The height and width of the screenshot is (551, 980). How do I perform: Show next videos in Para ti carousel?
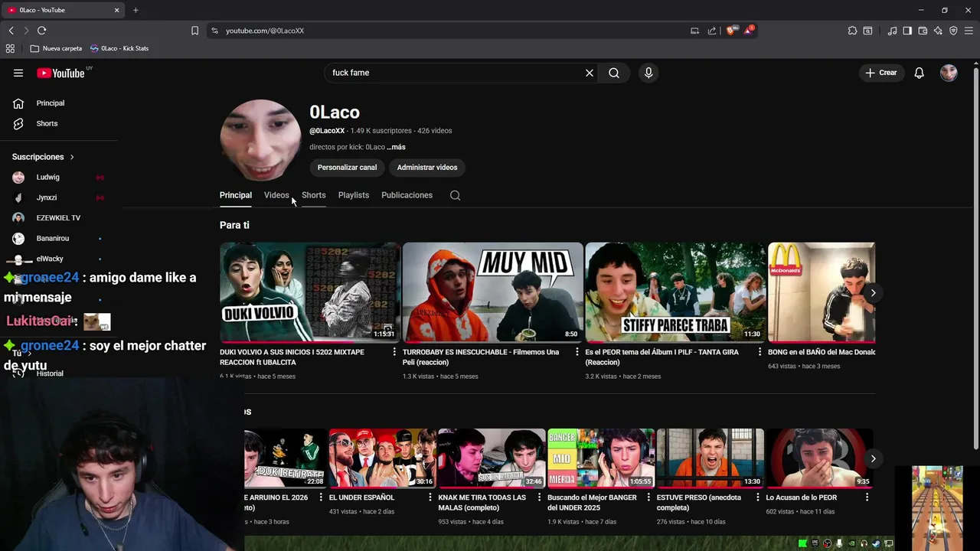(873, 293)
